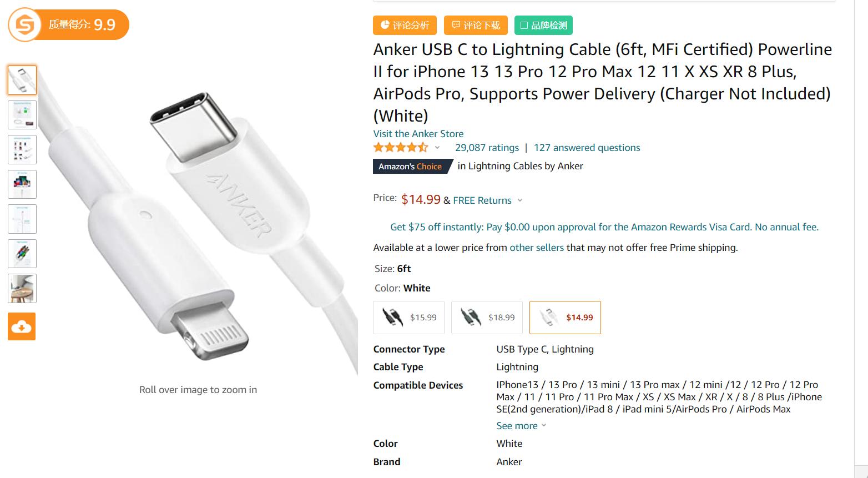Open the 评论分析 review analysis button
The image size is (868, 478).
[405, 25]
